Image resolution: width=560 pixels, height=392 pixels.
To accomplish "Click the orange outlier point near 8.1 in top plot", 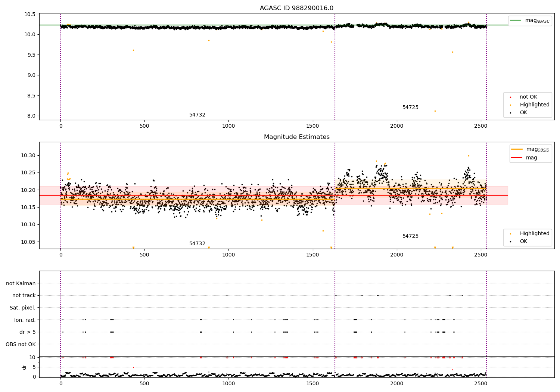I will [x=435, y=111].
